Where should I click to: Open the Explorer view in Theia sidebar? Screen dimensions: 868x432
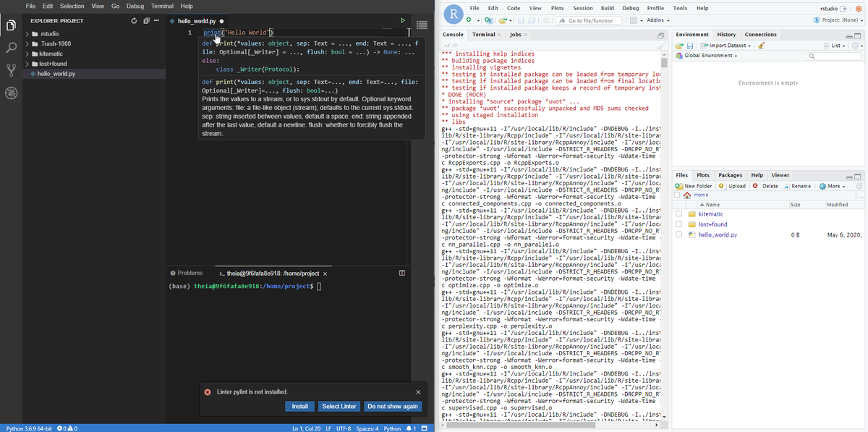(11, 25)
